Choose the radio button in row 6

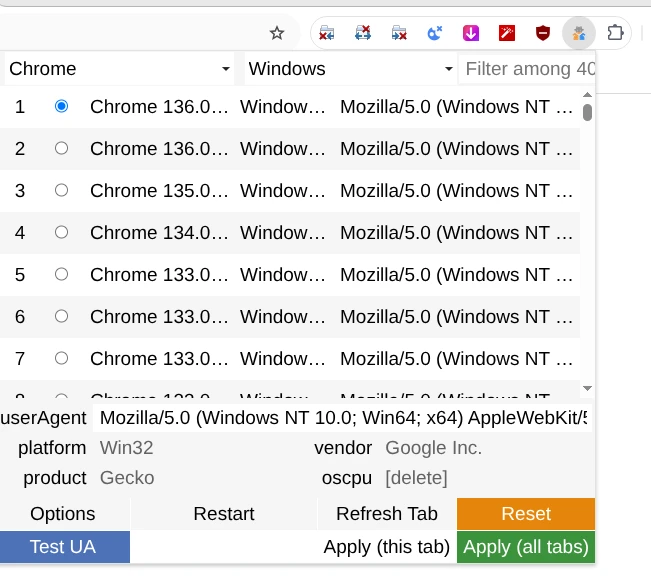point(62,316)
